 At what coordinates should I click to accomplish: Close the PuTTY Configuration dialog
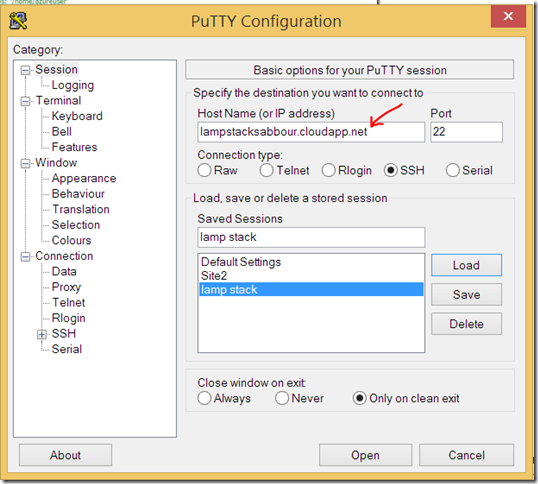click(x=508, y=16)
